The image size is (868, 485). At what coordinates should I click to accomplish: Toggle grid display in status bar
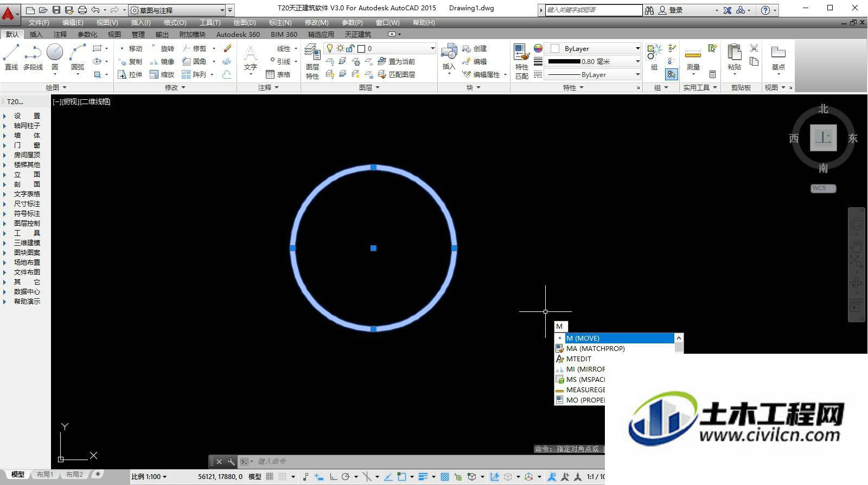pyautogui.click(x=270, y=476)
